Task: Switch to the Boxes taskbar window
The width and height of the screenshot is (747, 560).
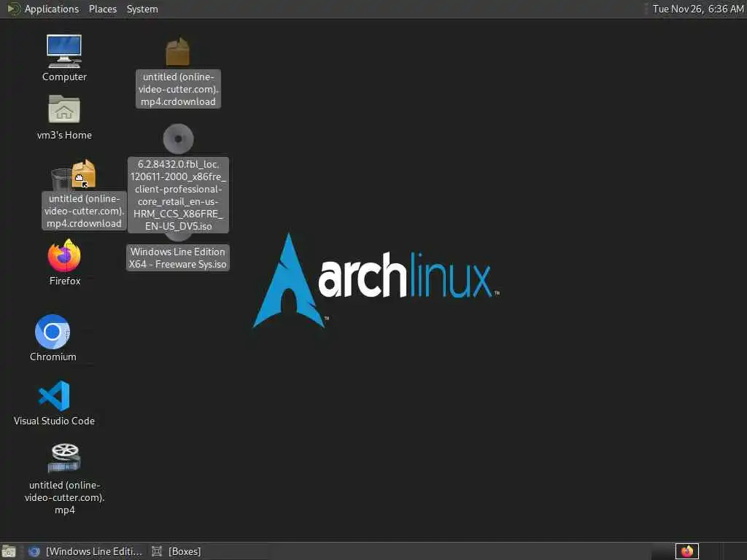Action: click(x=177, y=551)
